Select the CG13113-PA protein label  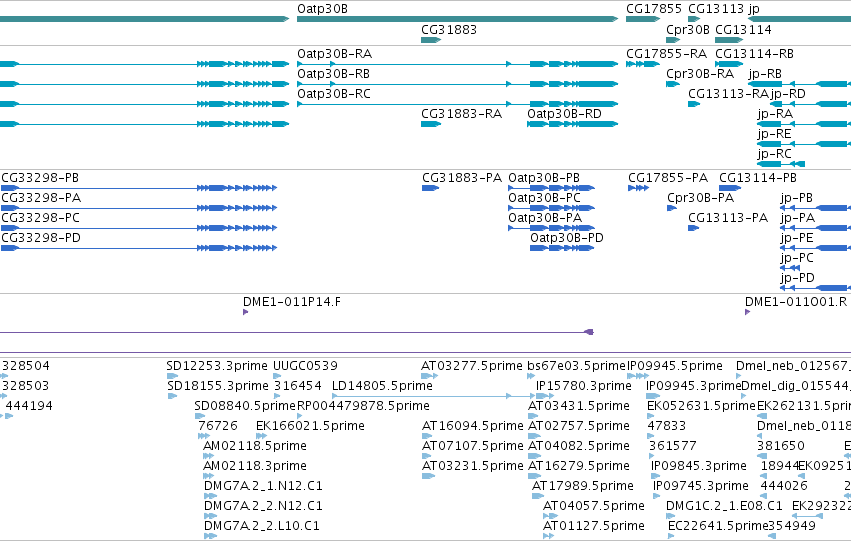728,218
